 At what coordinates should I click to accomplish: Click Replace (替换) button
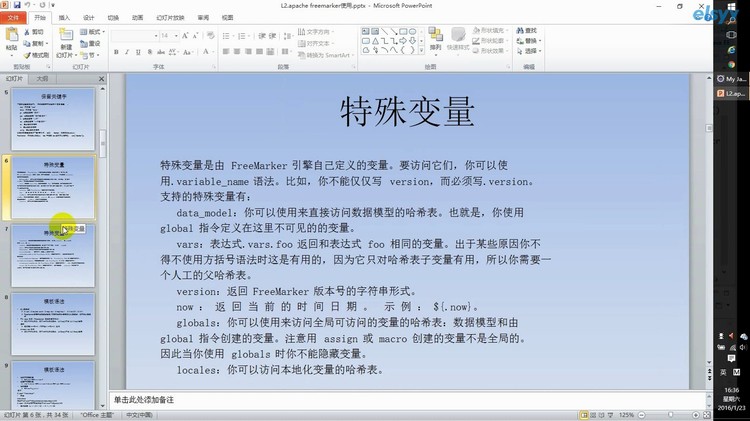click(529, 41)
